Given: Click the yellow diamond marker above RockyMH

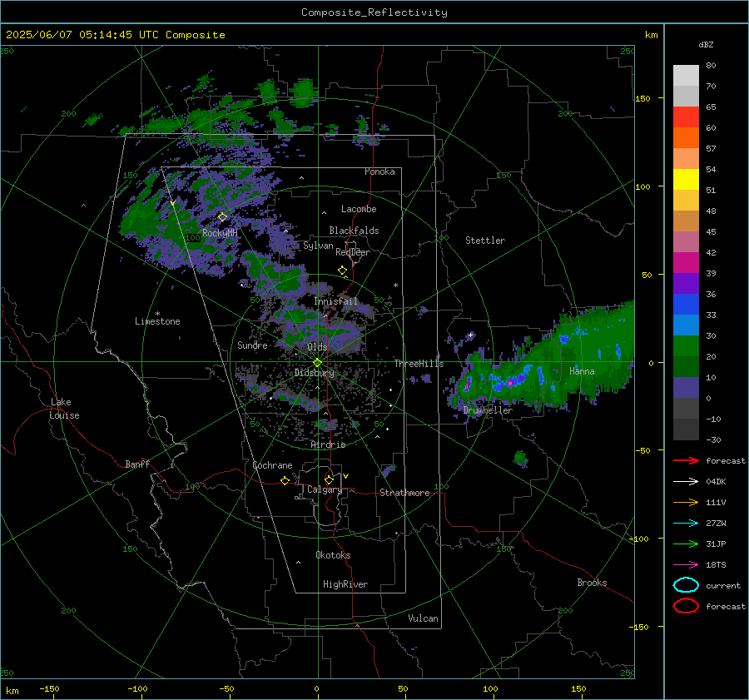Looking at the screenshot, I should (222, 217).
